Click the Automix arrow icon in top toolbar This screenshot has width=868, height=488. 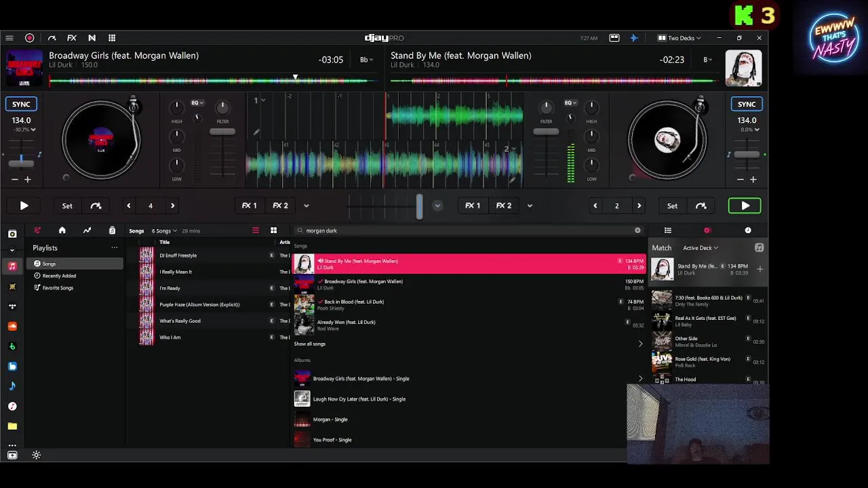pos(52,38)
